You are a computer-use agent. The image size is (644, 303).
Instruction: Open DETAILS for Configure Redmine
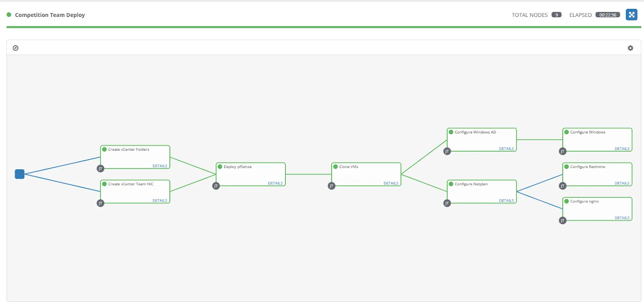pyautogui.click(x=622, y=183)
